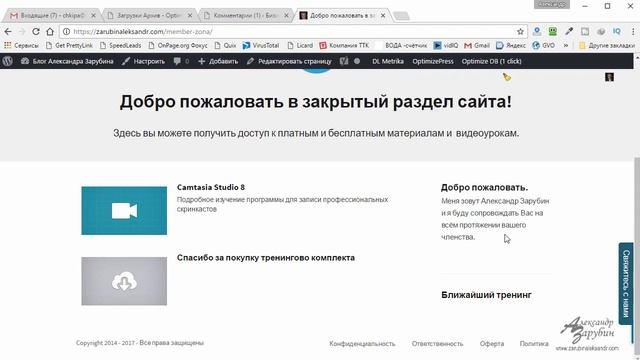Open the Quix bookmark
The image size is (640, 360).
(x=225, y=45)
